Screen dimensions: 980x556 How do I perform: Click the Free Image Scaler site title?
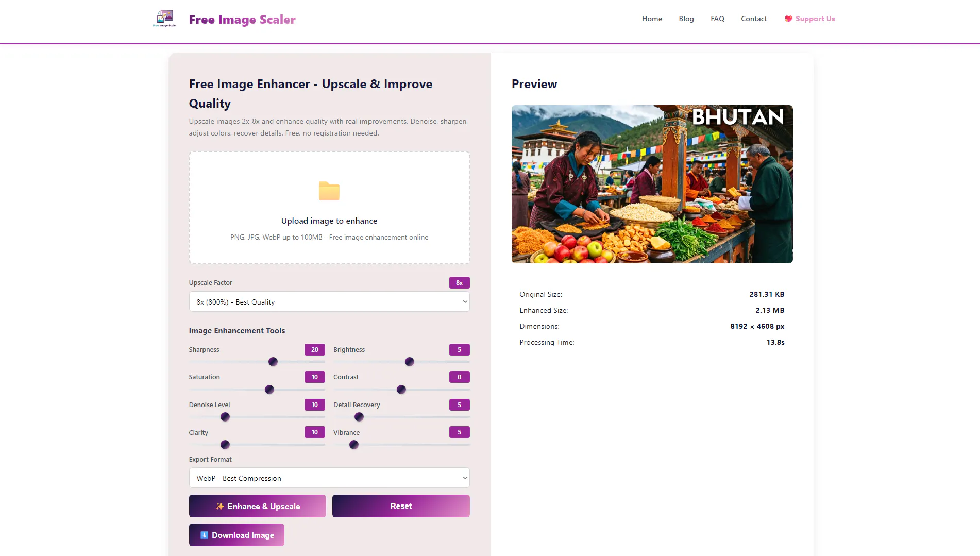pos(242,20)
